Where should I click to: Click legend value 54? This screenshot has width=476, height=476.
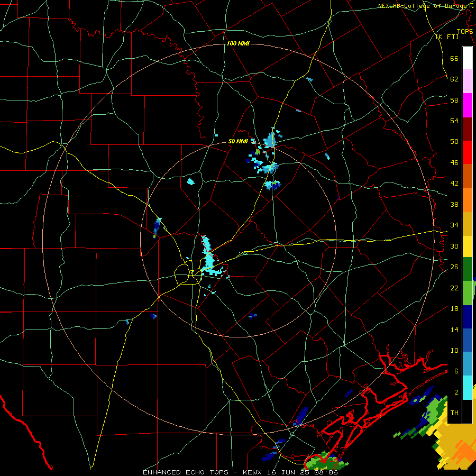click(x=454, y=121)
